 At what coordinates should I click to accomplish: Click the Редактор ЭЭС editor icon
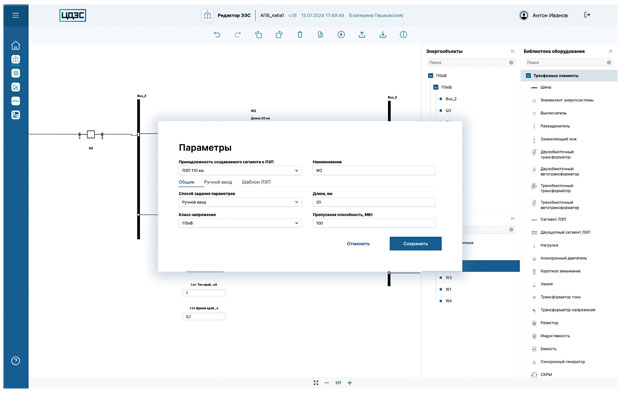click(x=207, y=15)
